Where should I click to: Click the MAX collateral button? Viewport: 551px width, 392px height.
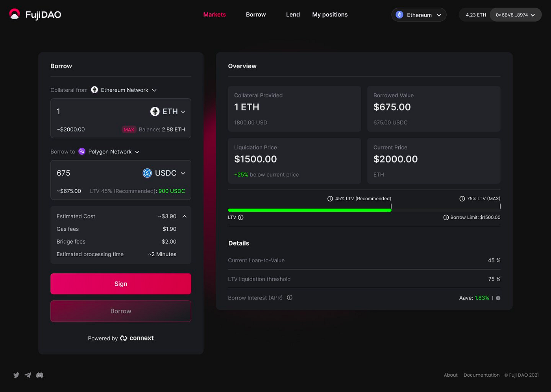pyautogui.click(x=129, y=129)
